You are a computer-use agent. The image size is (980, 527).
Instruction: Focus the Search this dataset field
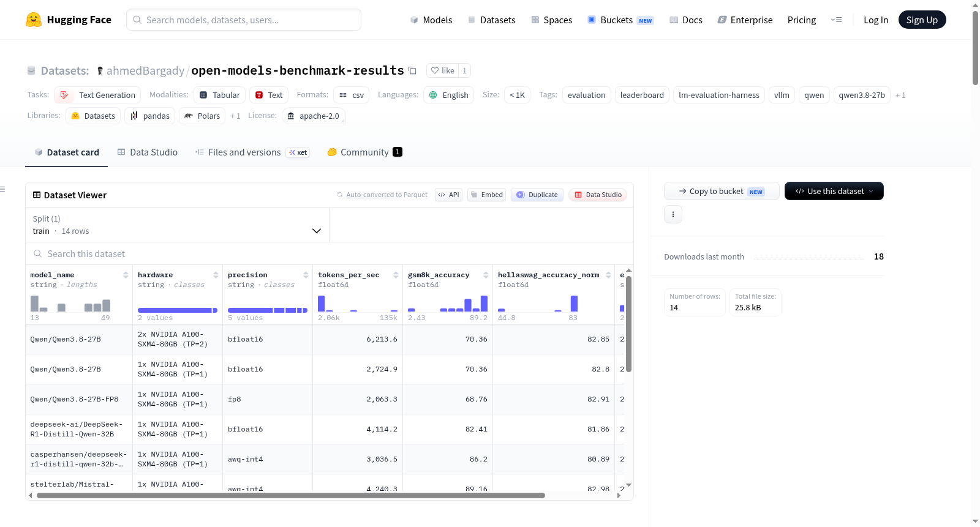coord(330,253)
